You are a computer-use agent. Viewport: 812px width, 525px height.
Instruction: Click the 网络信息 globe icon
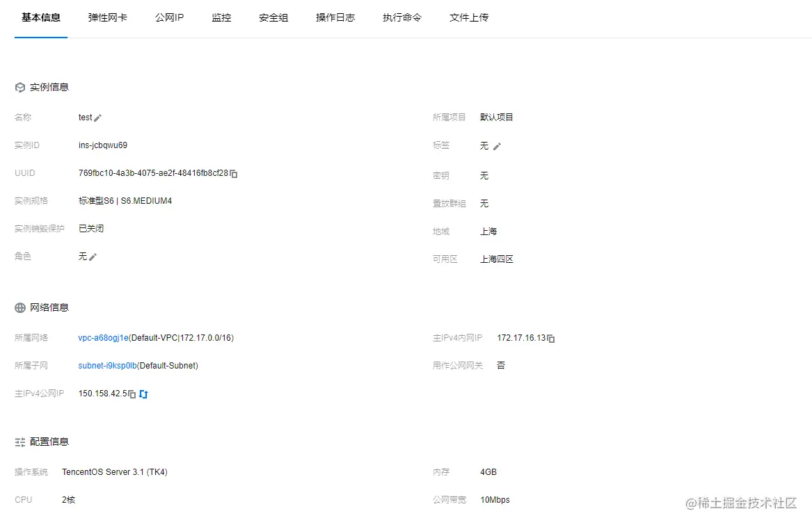click(20, 308)
